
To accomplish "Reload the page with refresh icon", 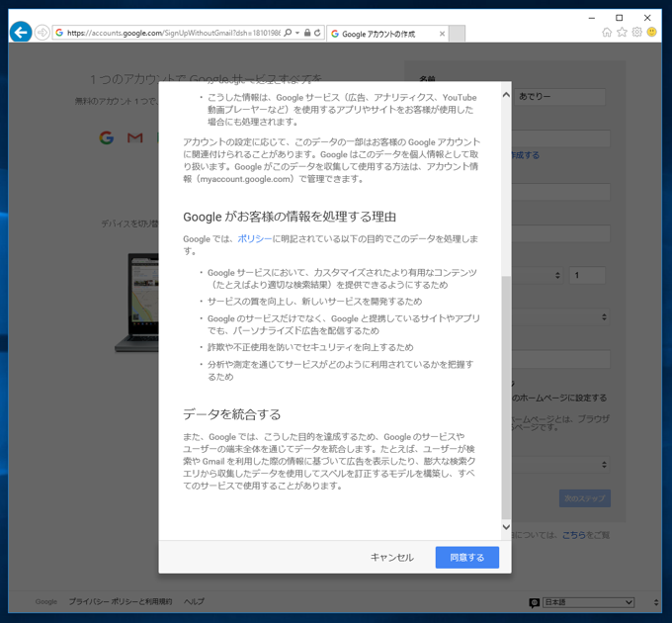I will (x=317, y=33).
